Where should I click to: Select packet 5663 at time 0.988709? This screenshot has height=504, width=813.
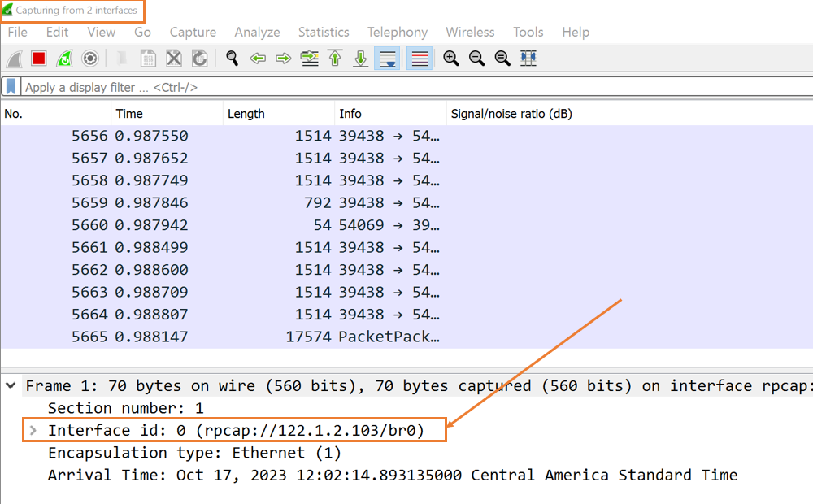tap(406, 292)
